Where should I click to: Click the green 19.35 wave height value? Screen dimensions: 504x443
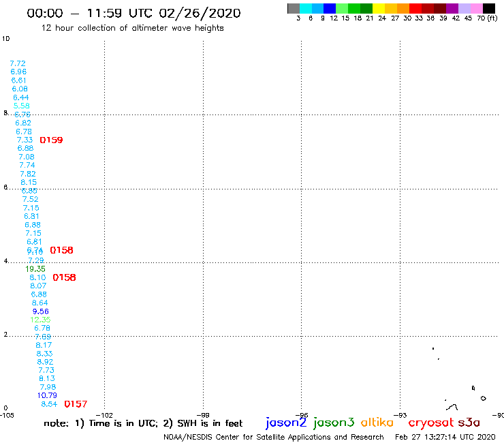click(35, 269)
